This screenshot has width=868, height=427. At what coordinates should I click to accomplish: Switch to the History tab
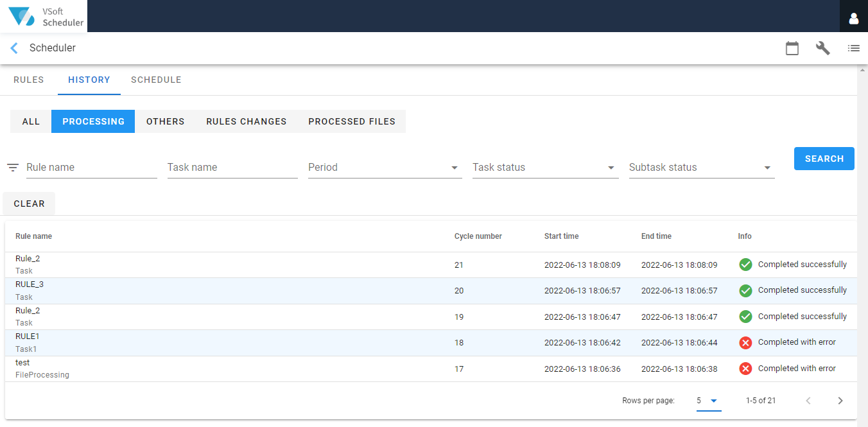tap(89, 80)
